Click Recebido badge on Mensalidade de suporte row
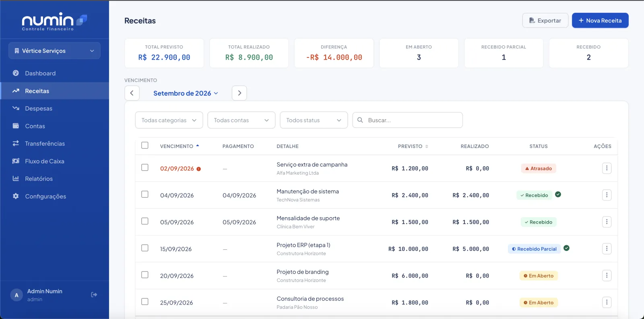Screen dimensions: 644x319 [539, 222]
